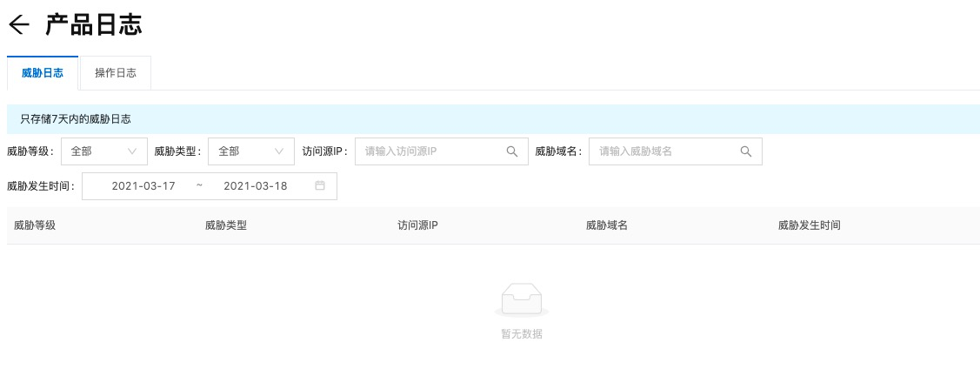
Task: Open the 操作日志 tab
Action: click(116, 72)
